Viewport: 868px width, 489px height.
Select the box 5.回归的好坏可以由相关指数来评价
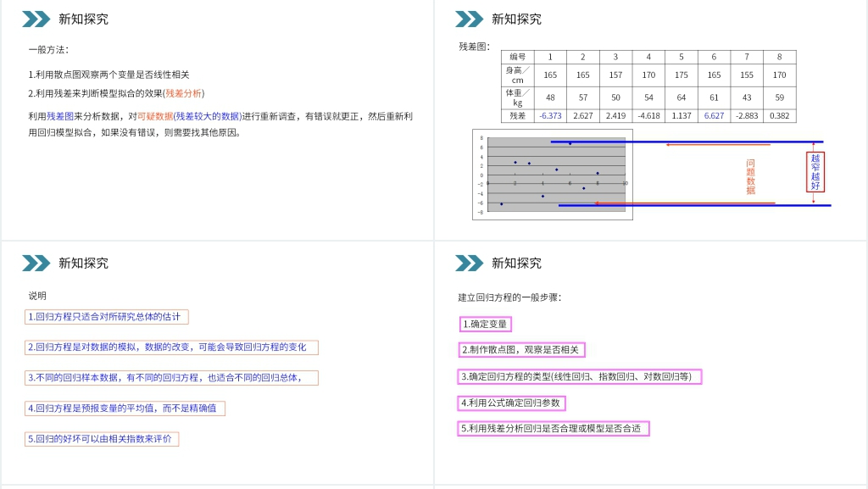pos(102,439)
